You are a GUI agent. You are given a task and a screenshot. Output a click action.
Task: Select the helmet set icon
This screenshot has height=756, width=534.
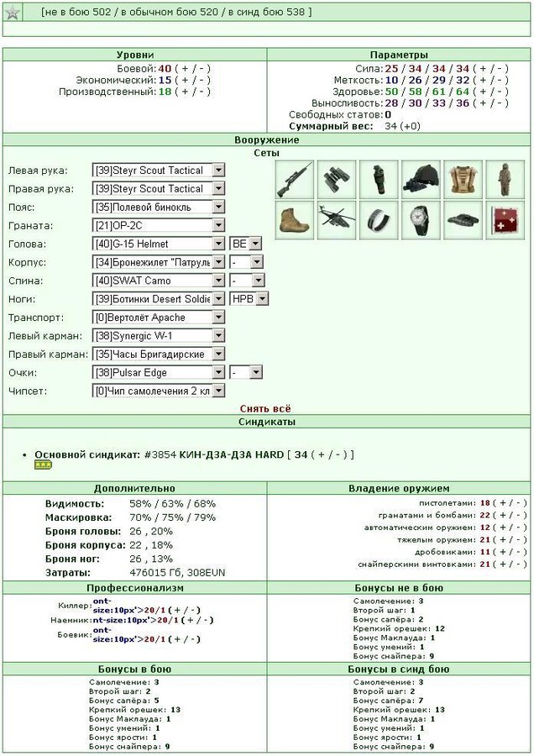tap(421, 180)
